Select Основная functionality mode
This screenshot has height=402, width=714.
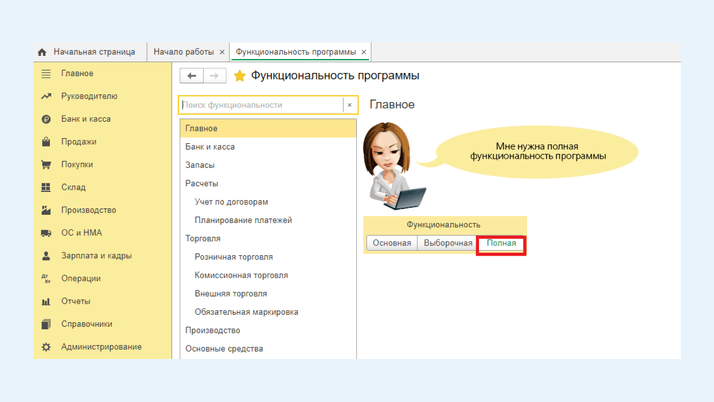point(392,243)
